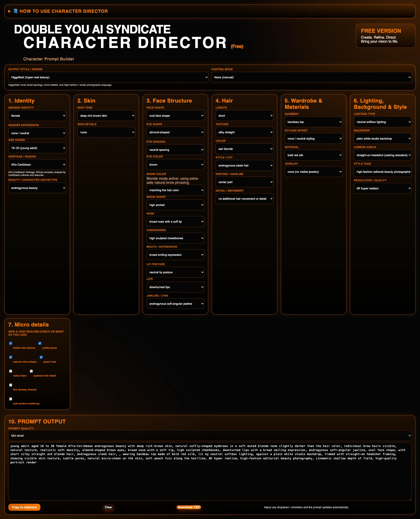Uncheck subtle pores checkbox
Image resolution: width=420 pixels, height=519 pixels.
tap(40, 343)
